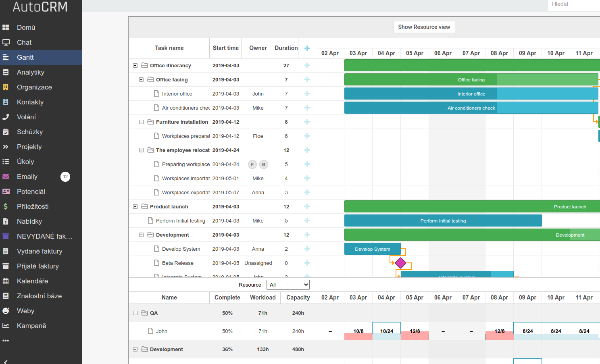Viewport: 600px width, 364px height.
Task: Collapse the Furniture installation group
Action: [142, 122]
